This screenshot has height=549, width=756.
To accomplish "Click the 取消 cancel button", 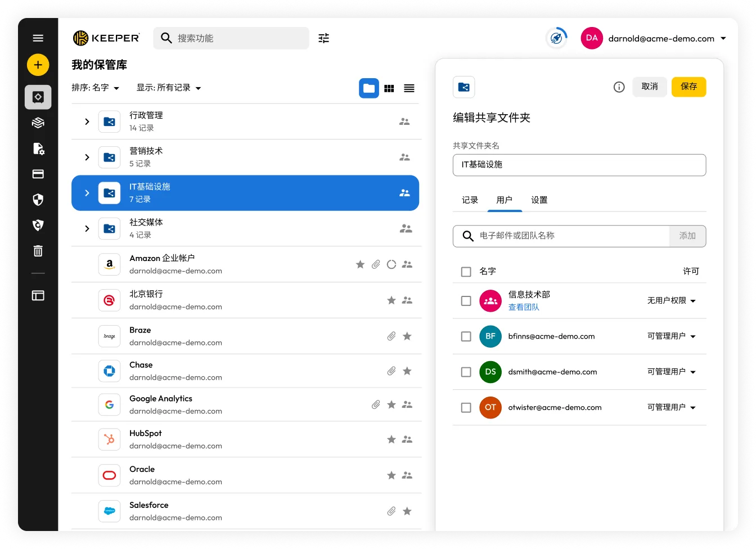I will point(650,87).
